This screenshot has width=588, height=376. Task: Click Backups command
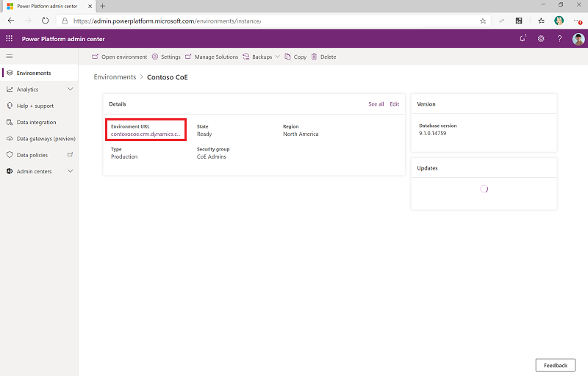[258, 57]
